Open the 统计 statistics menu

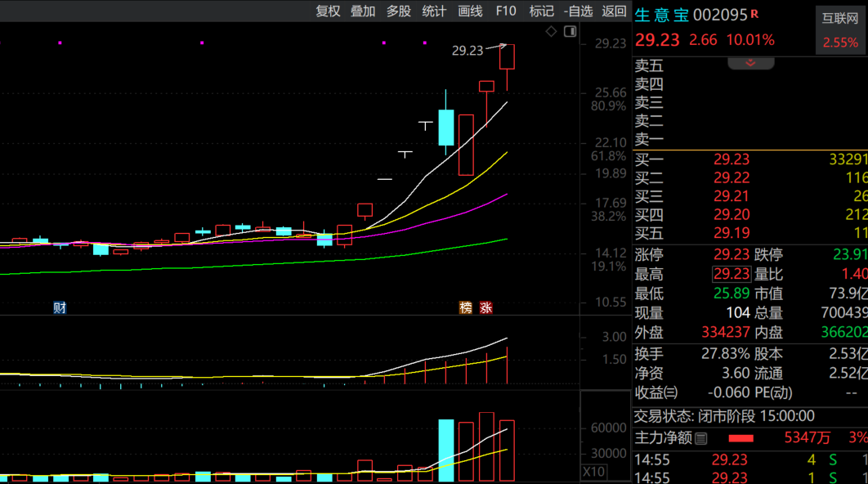(x=433, y=11)
